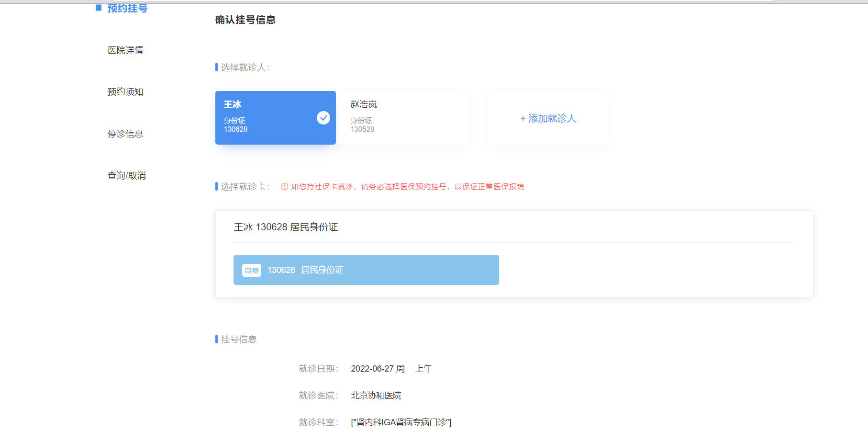Viewport: 868px width, 442px height.
Task: Click the ID number 130628 under 王冰
Action: coord(235,129)
